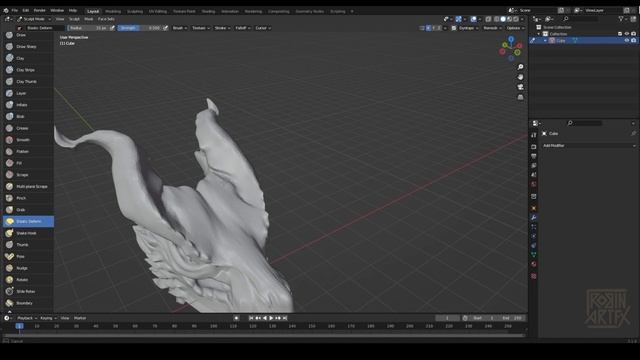640x360 pixels.
Task: Click the viewport pan hand icon
Action: (520, 77)
